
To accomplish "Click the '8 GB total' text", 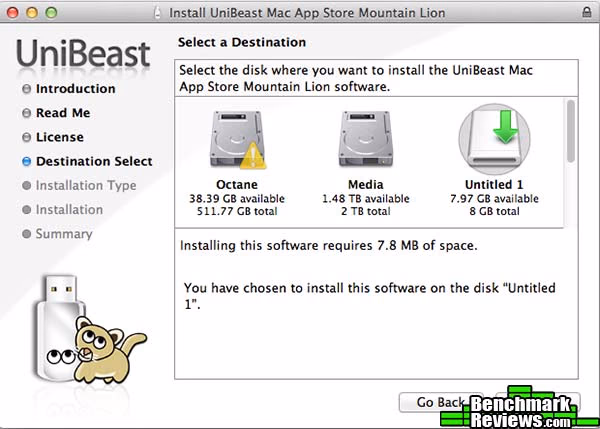I will coord(494,211).
